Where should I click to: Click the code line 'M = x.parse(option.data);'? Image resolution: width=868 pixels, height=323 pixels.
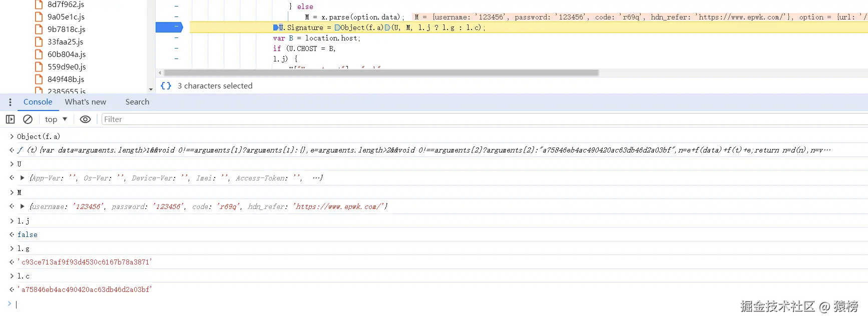coord(354,17)
